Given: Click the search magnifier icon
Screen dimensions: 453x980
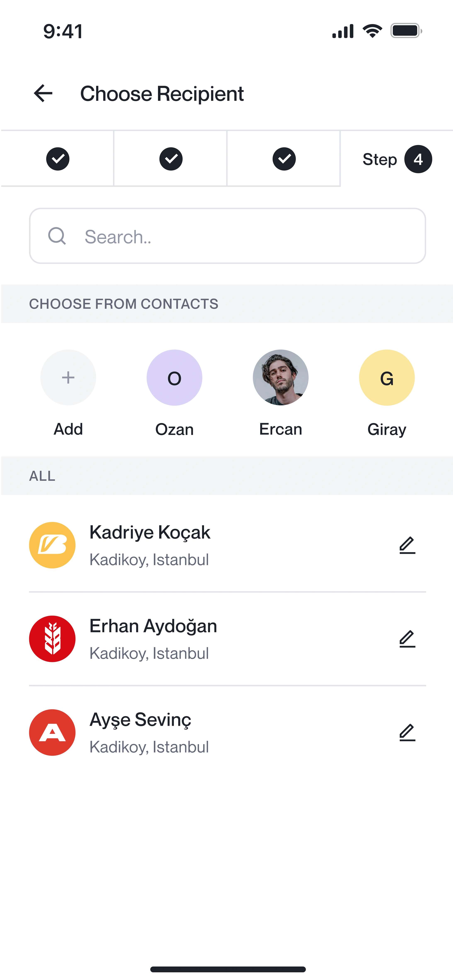Looking at the screenshot, I should (57, 236).
